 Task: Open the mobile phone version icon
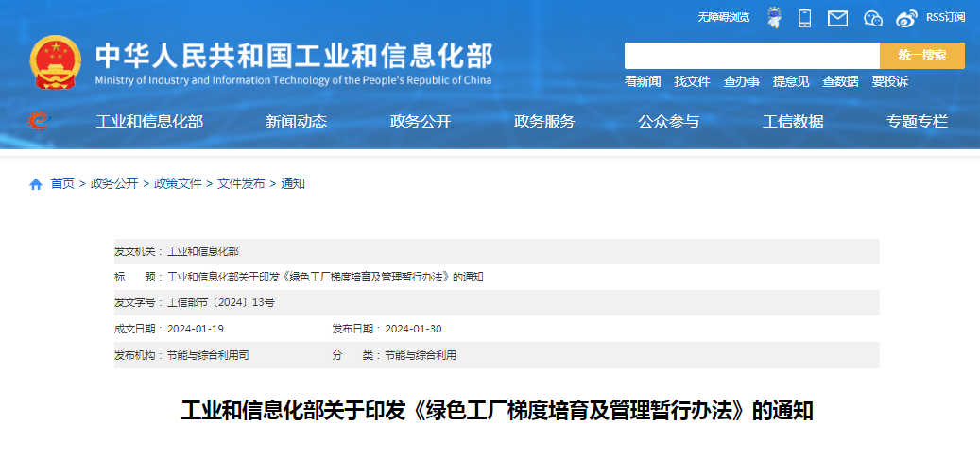(805, 18)
